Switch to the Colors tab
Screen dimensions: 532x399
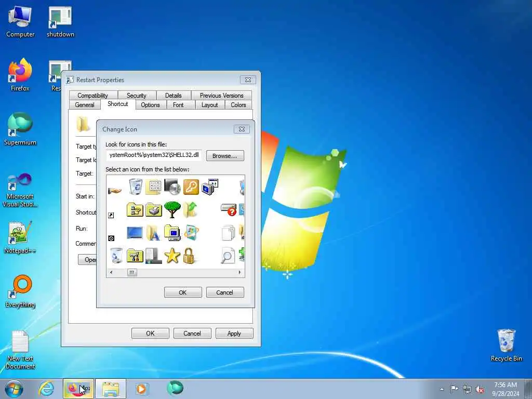tap(238, 105)
